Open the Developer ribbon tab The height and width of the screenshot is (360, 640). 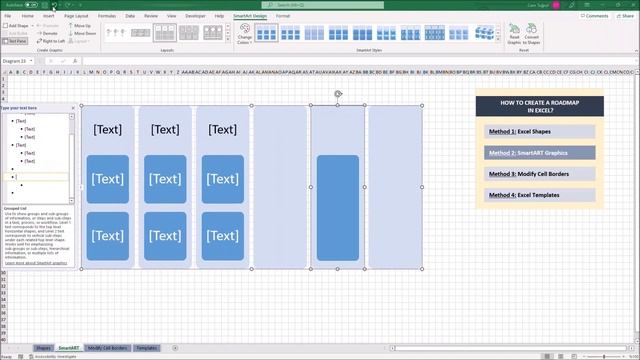(195, 16)
